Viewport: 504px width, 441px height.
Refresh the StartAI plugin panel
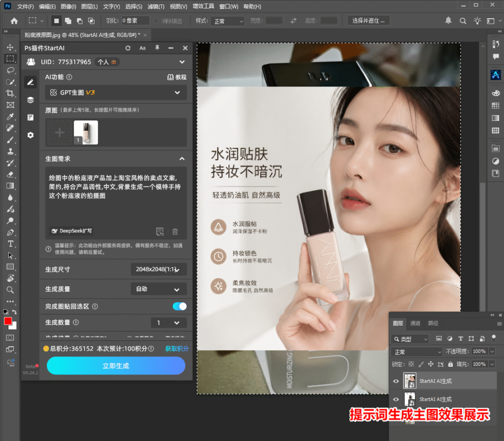tap(128, 48)
